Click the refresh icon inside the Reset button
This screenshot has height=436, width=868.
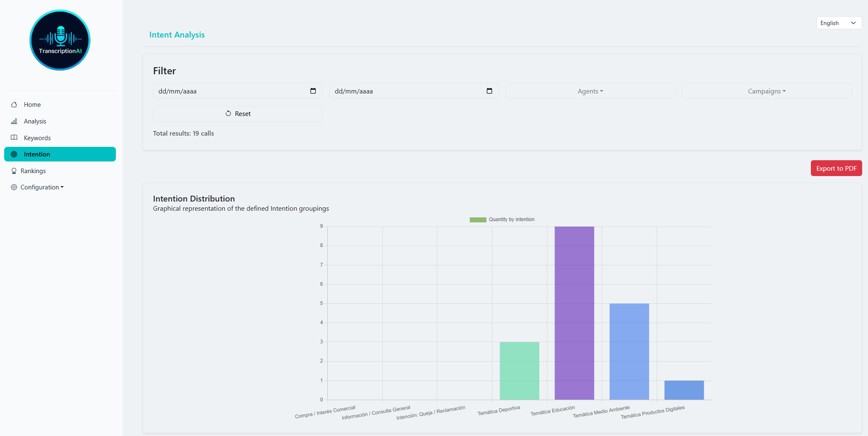click(x=228, y=113)
